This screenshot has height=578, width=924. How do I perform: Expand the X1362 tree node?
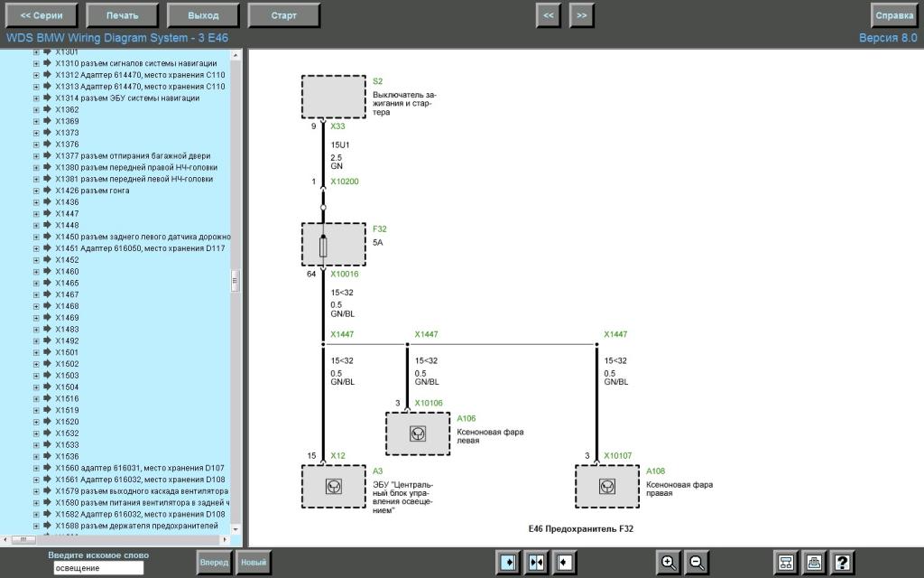[36, 109]
